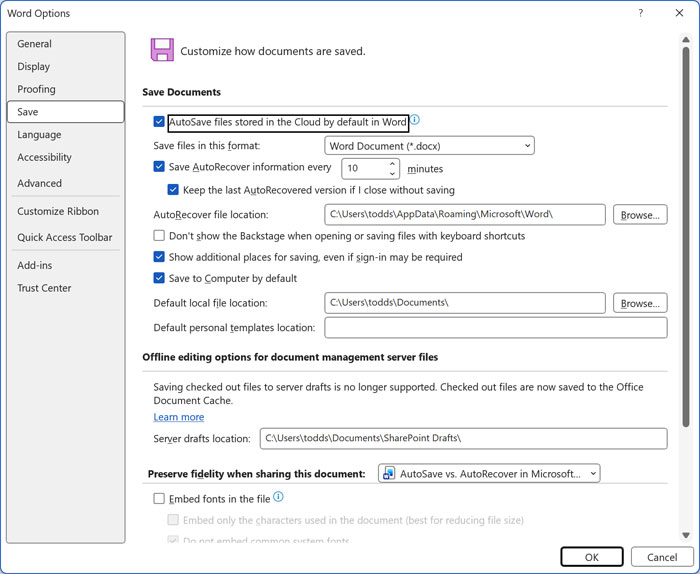The image size is (700, 574).
Task: Open the Learn more link
Action: pyautogui.click(x=179, y=417)
